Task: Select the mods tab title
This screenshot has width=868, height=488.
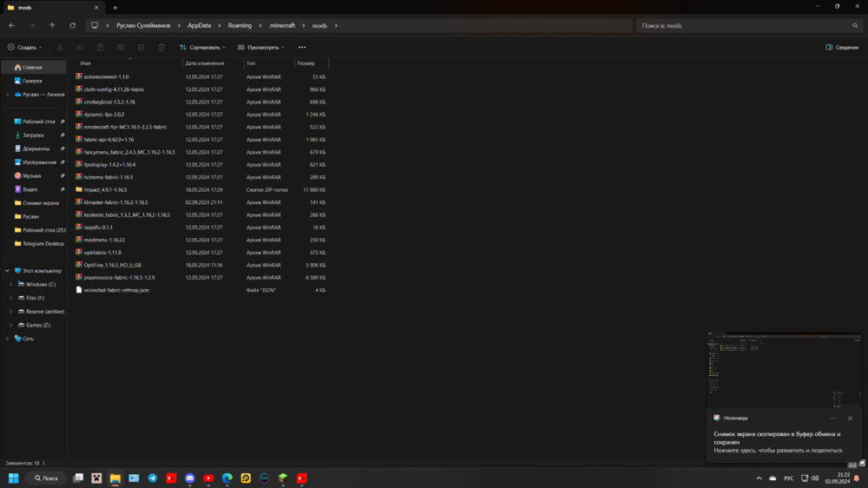Action: pos(25,8)
